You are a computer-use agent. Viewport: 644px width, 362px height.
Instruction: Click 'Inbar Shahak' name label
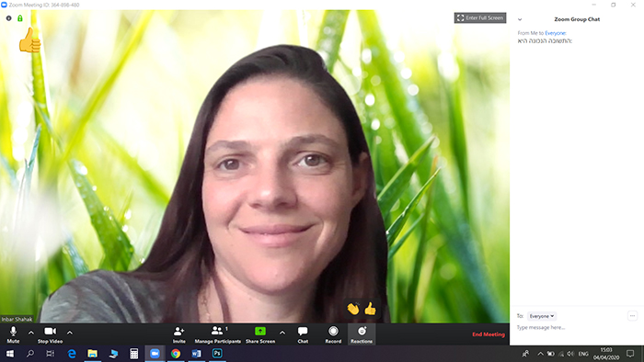[17, 319]
